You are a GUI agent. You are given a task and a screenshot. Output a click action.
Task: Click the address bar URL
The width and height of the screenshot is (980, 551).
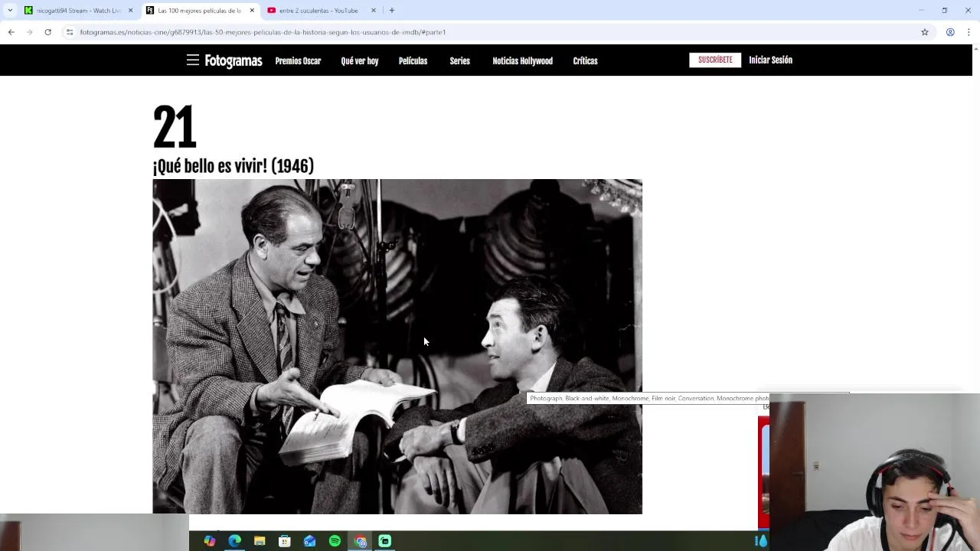coord(263,32)
